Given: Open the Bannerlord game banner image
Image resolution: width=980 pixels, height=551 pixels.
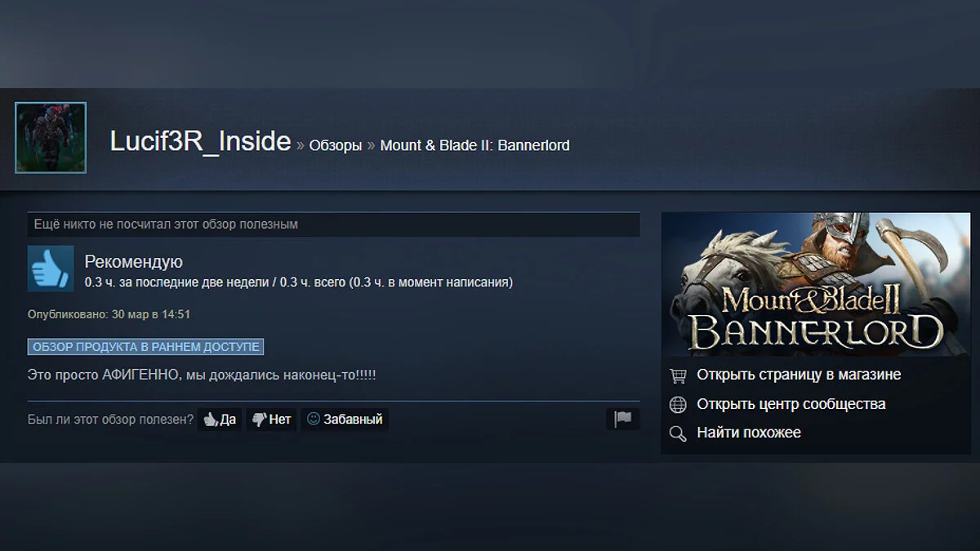Looking at the screenshot, I should tap(816, 284).
